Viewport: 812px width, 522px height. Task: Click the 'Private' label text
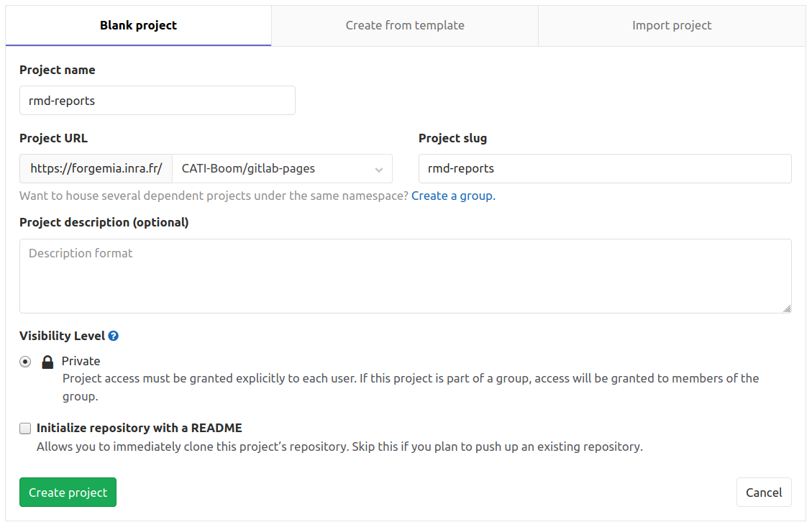tap(81, 361)
